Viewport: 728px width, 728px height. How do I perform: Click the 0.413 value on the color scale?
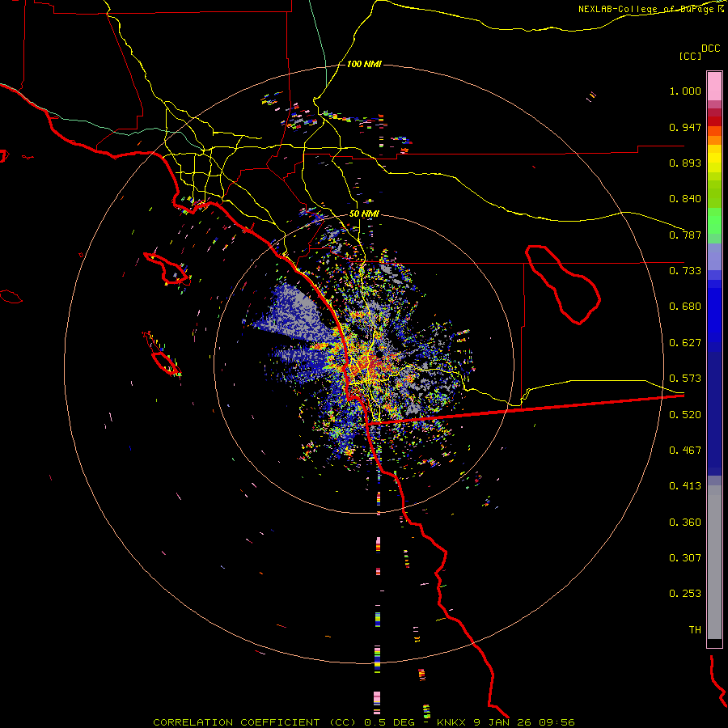point(685,486)
